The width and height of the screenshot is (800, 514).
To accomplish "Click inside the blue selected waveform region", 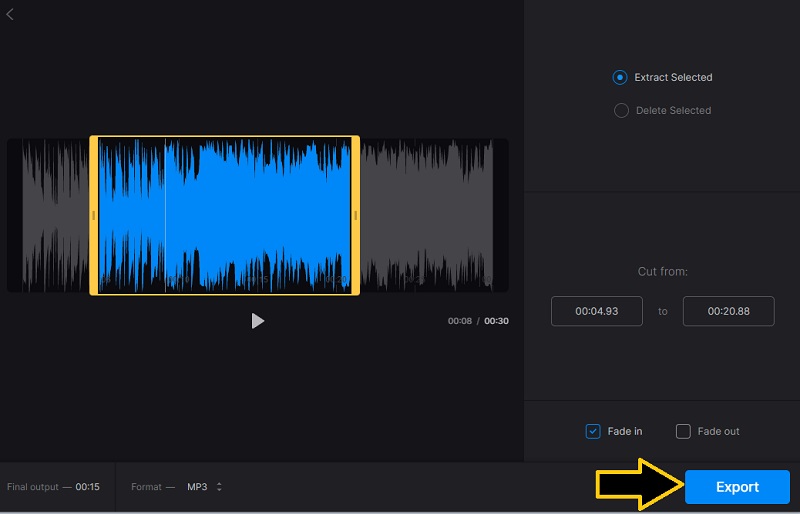I will [250, 215].
